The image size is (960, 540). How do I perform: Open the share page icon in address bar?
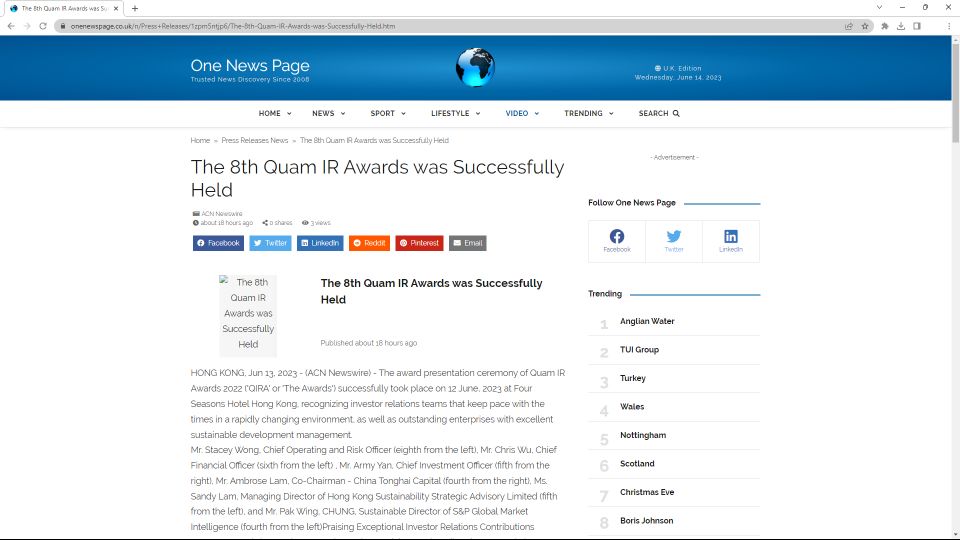[849, 26]
